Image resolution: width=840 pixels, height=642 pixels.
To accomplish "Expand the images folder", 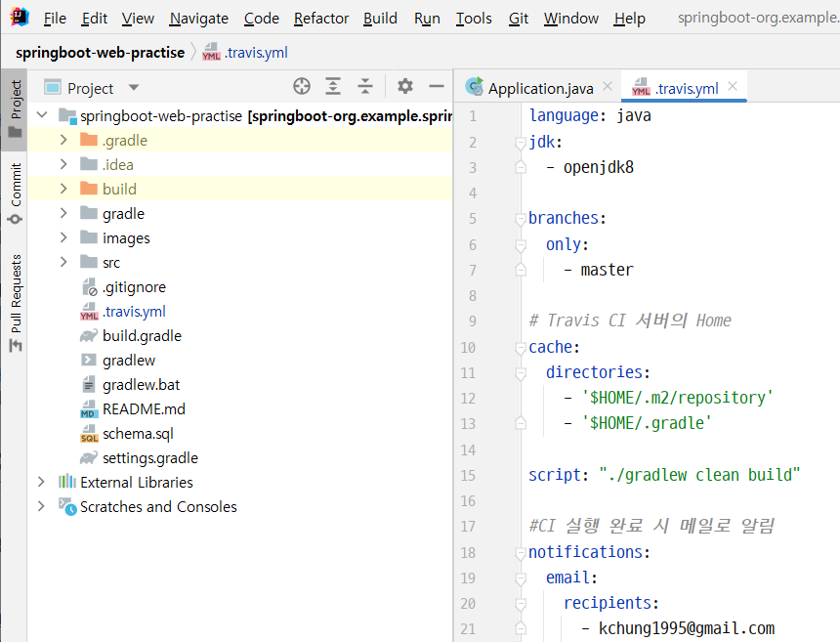I will tap(63, 237).
